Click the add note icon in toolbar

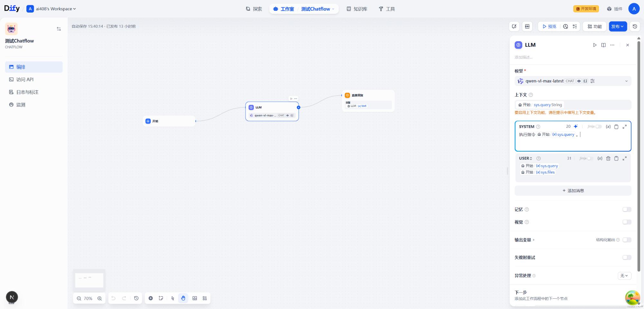pyautogui.click(x=161, y=298)
